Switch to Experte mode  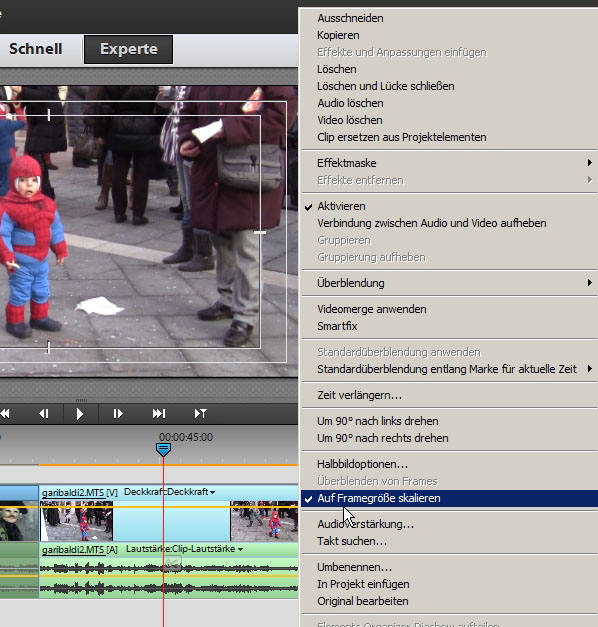click(128, 49)
